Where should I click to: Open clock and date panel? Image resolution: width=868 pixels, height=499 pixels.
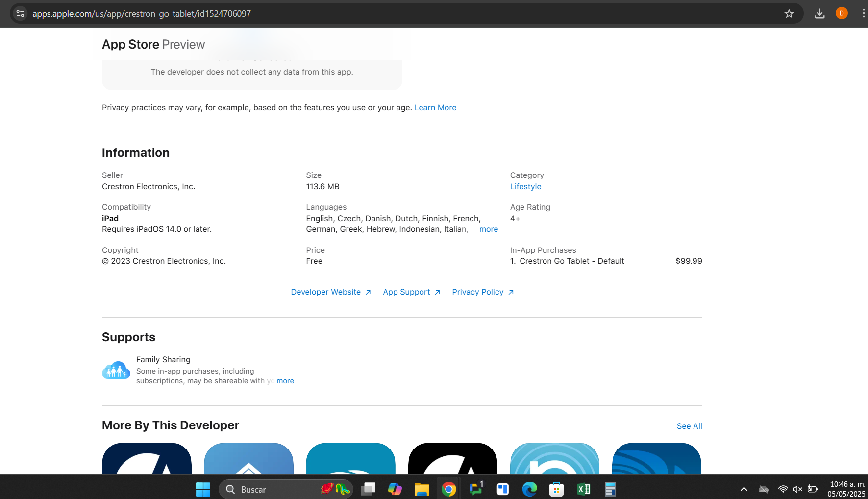click(x=846, y=489)
